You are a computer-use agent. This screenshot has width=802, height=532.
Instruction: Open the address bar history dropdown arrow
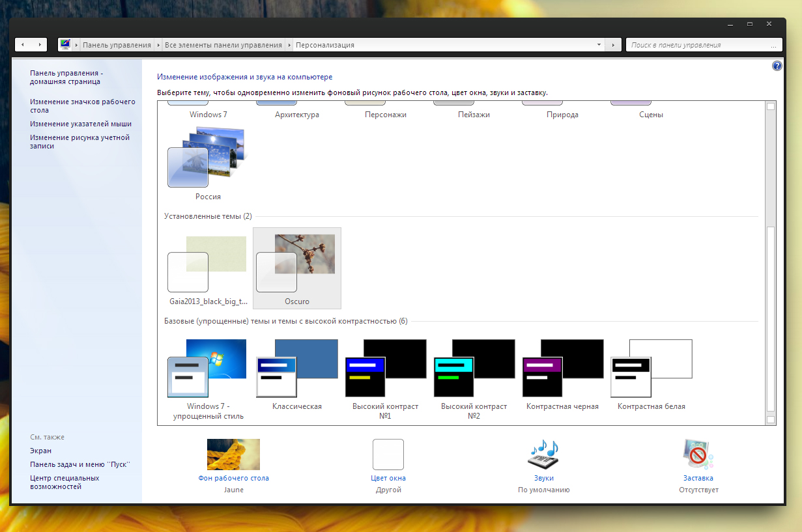(599, 45)
